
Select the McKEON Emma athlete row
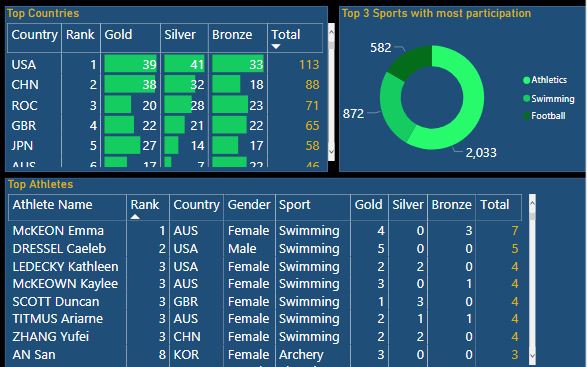click(265, 231)
